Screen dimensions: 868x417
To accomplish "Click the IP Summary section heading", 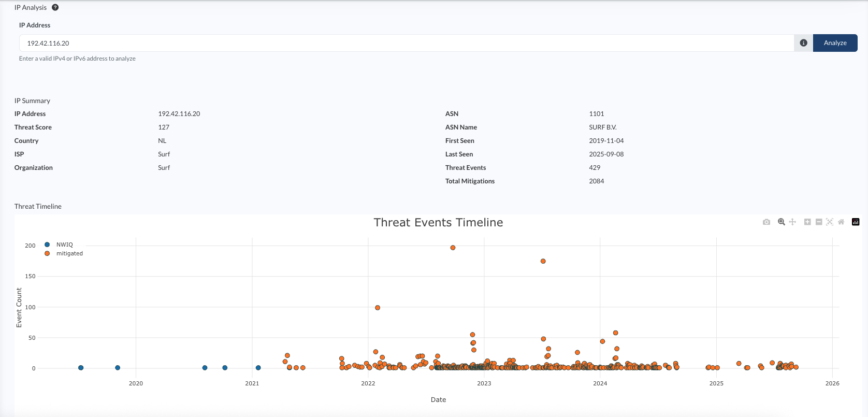I will tap(32, 100).
